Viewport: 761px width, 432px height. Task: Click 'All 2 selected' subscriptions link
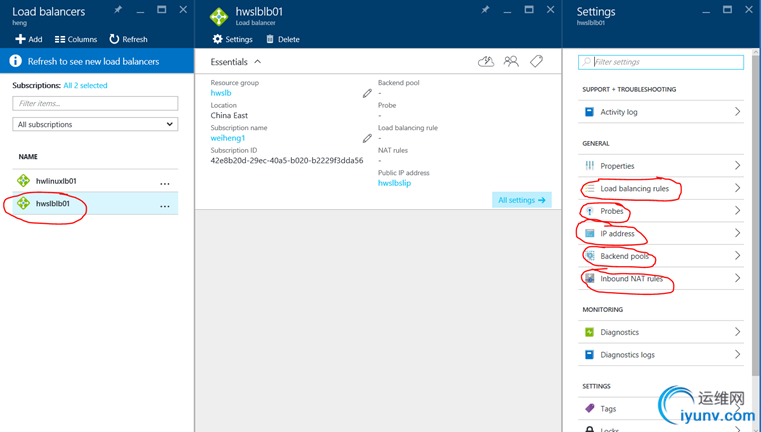(x=85, y=85)
